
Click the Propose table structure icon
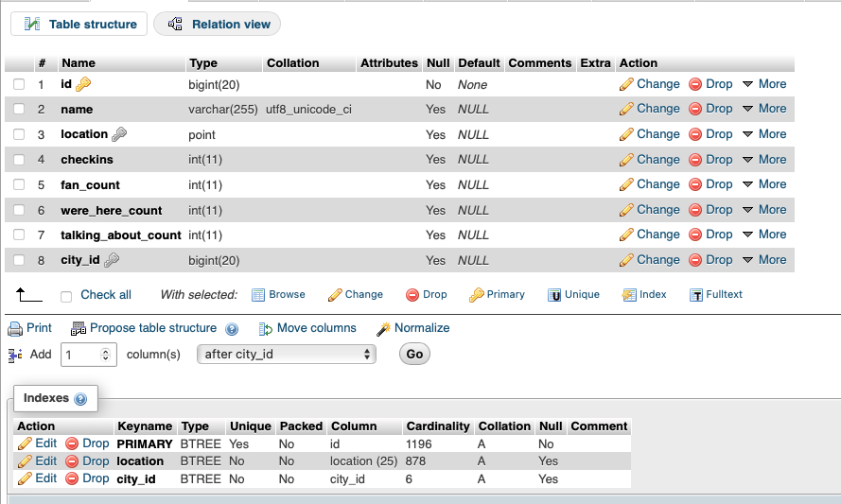coord(79,329)
